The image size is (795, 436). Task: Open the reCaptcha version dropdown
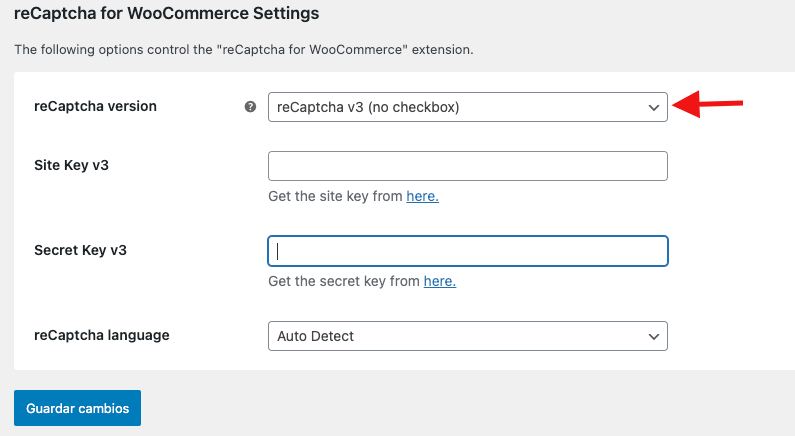point(467,107)
